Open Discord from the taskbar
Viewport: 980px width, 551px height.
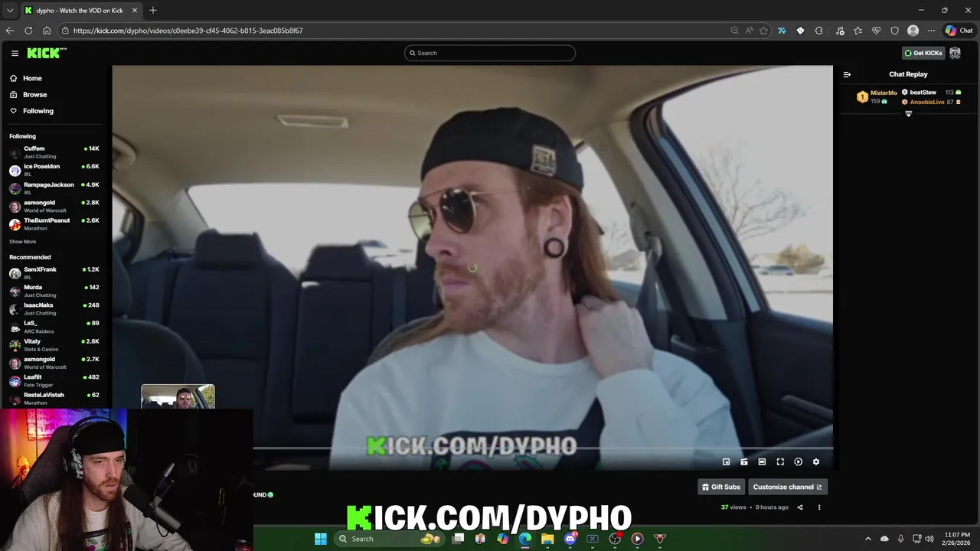(x=570, y=539)
